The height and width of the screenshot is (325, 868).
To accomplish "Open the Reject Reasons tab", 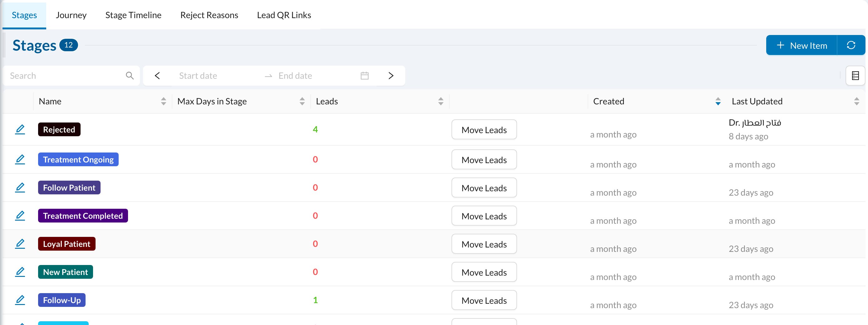I will [209, 15].
